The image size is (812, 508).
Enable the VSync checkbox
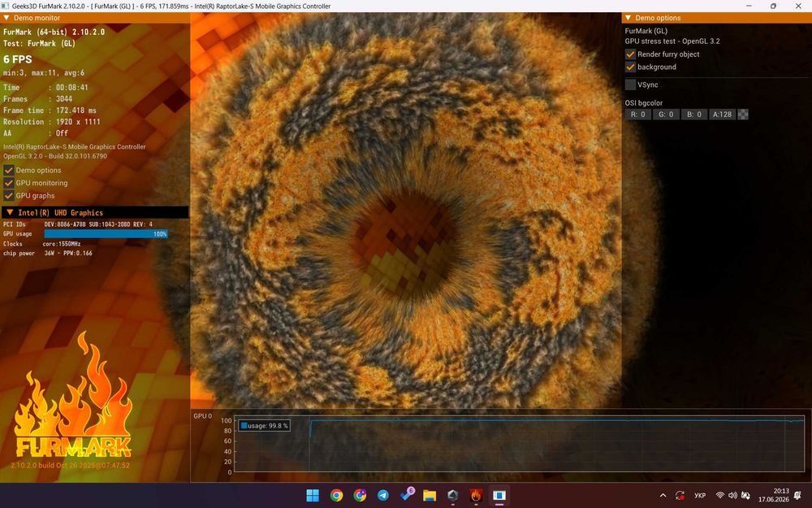point(630,85)
